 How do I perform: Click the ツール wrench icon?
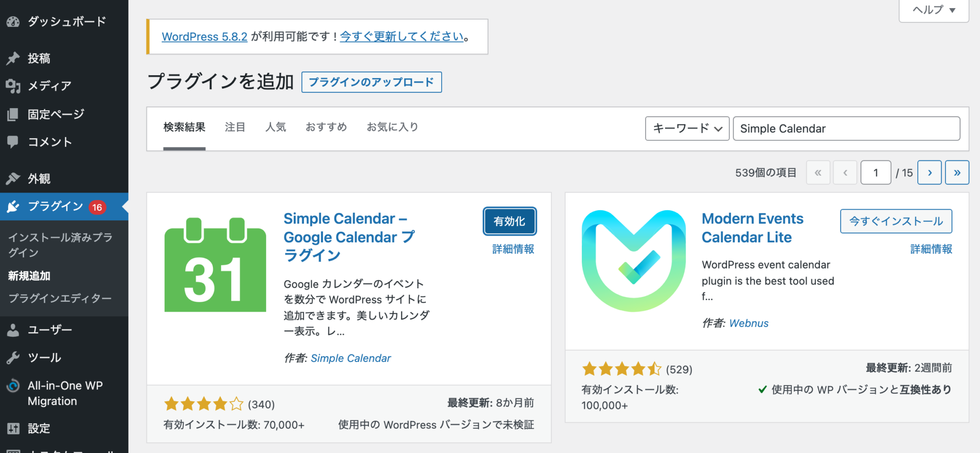pyautogui.click(x=13, y=357)
